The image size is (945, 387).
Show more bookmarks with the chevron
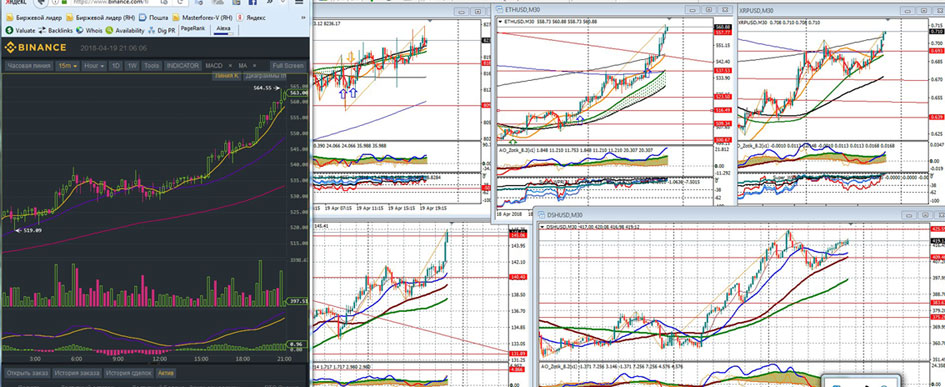[x=303, y=17]
